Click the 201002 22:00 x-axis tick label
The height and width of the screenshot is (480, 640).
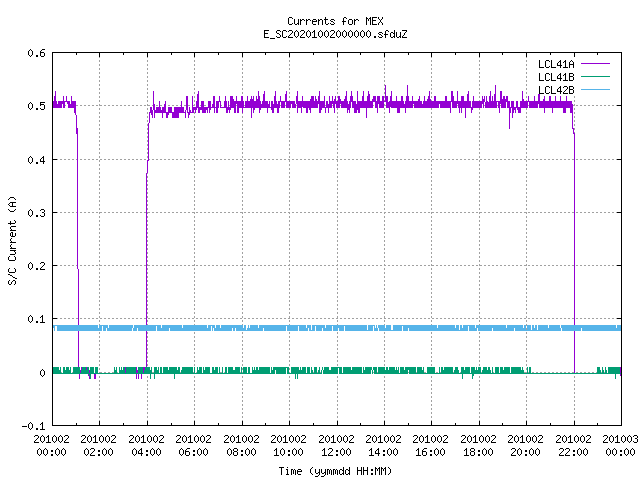click(573, 446)
